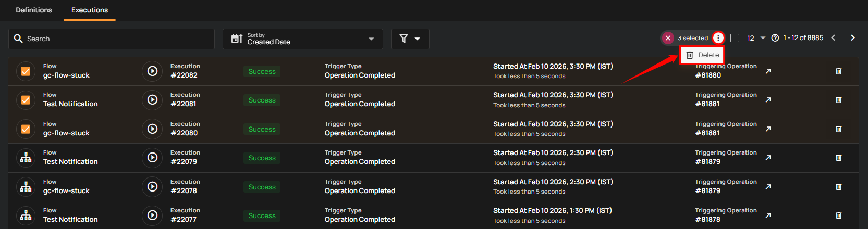Click the Executions tab
This screenshot has width=868, height=229.
(90, 10)
